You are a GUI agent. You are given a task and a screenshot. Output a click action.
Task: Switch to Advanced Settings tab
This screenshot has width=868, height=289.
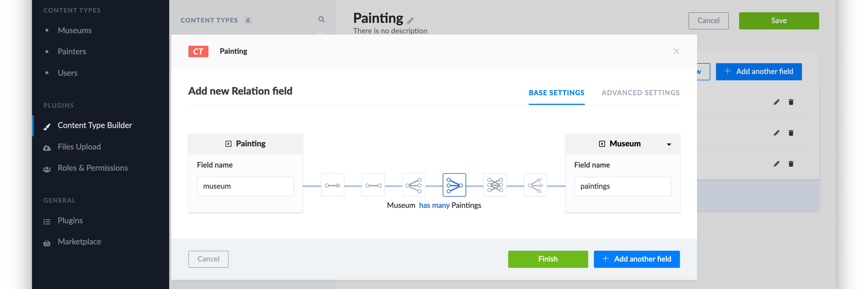coord(640,93)
